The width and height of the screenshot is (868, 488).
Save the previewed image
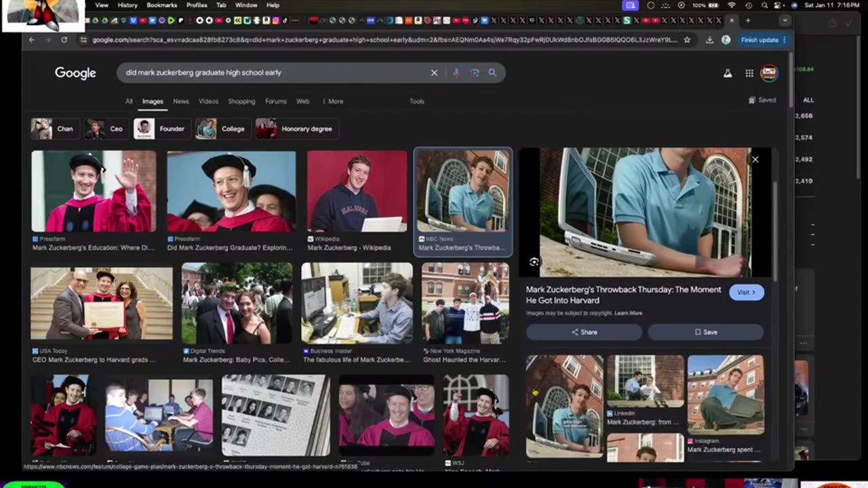pyautogui.click(x=705, y=332)
